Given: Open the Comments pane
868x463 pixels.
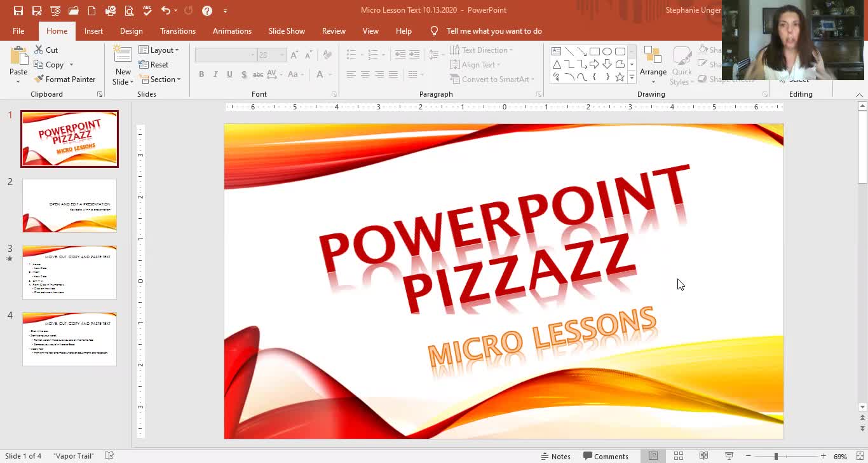Looking at the screenshot, I should click(606, 456).
